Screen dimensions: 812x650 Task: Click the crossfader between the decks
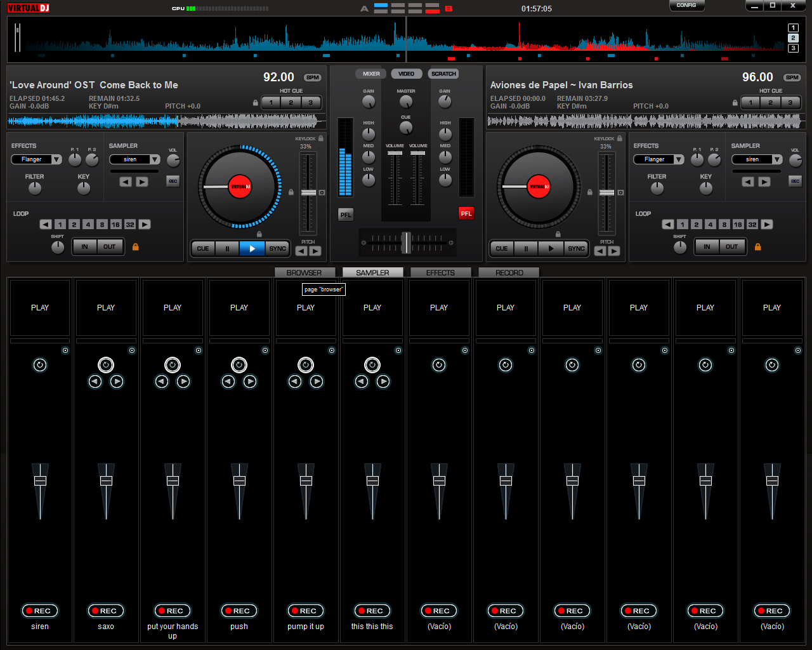click(x=407, y=242)
